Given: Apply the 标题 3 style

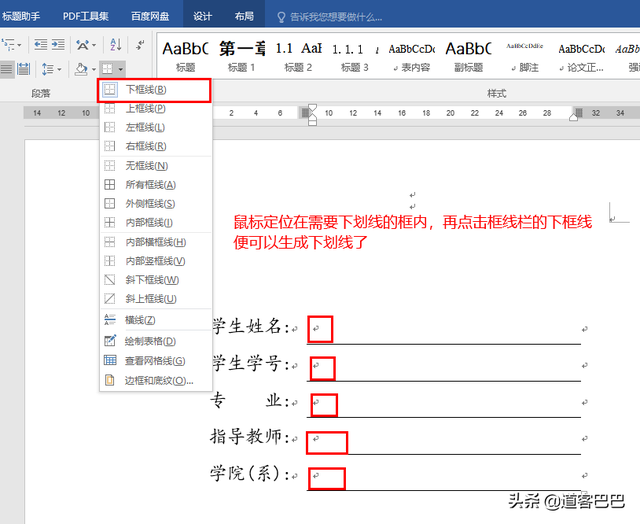Looking at the screenshot, I should tap(355, 56).
